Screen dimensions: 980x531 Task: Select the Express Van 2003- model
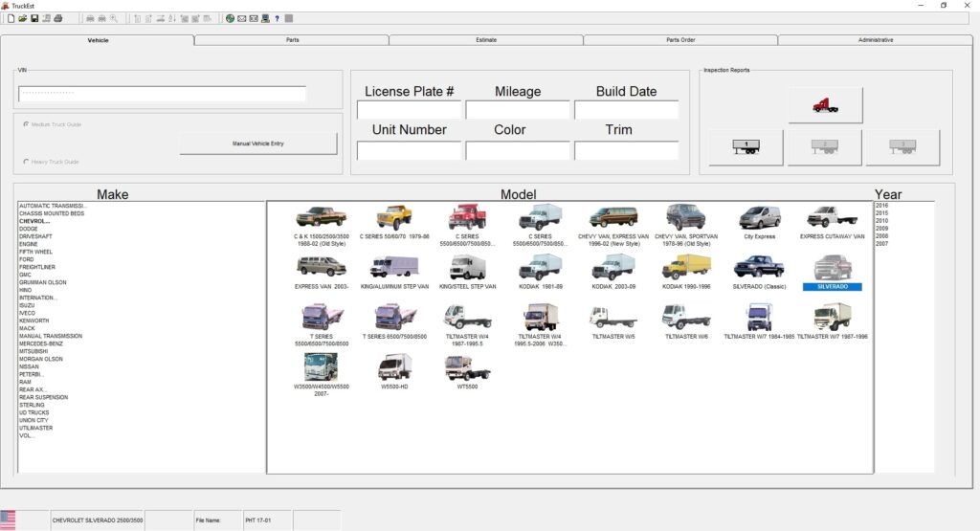tap(322, 273)
